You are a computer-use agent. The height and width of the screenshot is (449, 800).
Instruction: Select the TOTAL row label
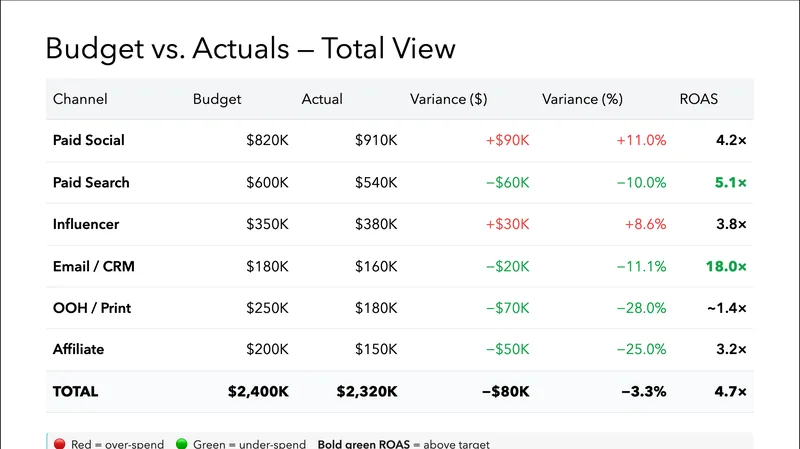76,391
